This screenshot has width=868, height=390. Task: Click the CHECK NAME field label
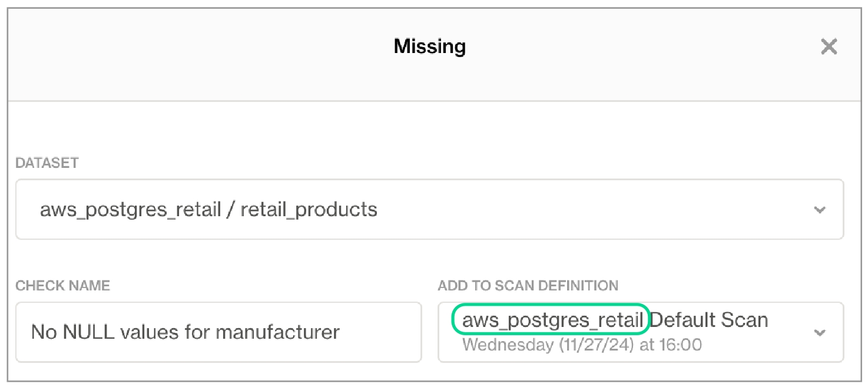point(62,286)
